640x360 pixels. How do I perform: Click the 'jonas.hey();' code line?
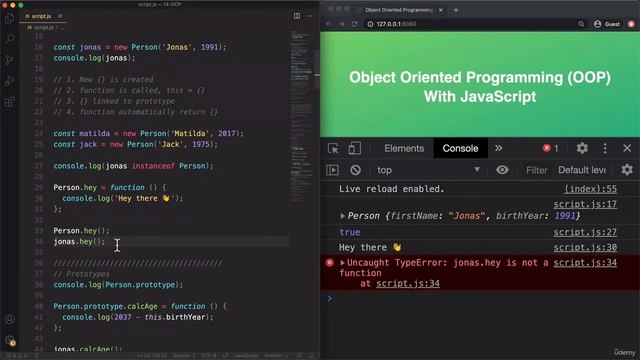79,242
